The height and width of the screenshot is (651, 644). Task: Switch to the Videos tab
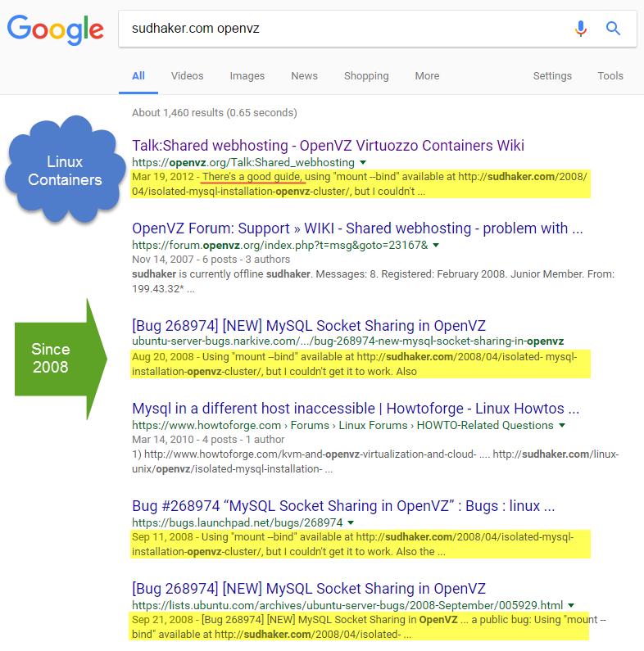coord(187,76)
